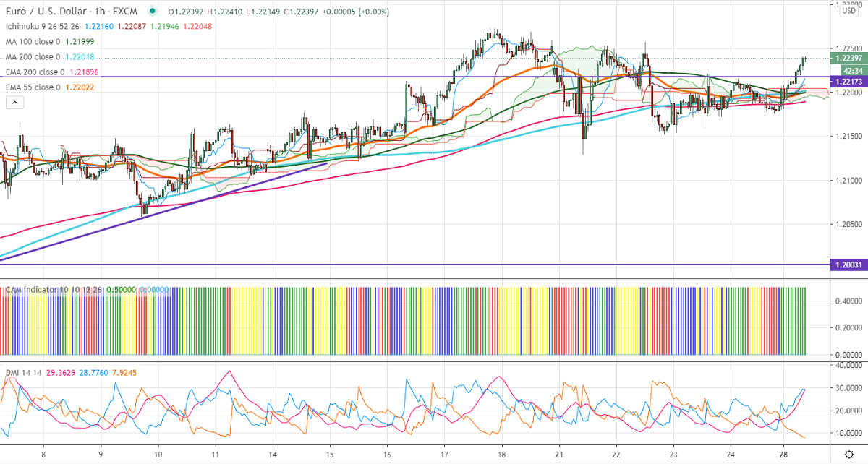The width and height of the screenshot is (868, 464).
Task: Click the green market status dot
Action: (151, 12)
